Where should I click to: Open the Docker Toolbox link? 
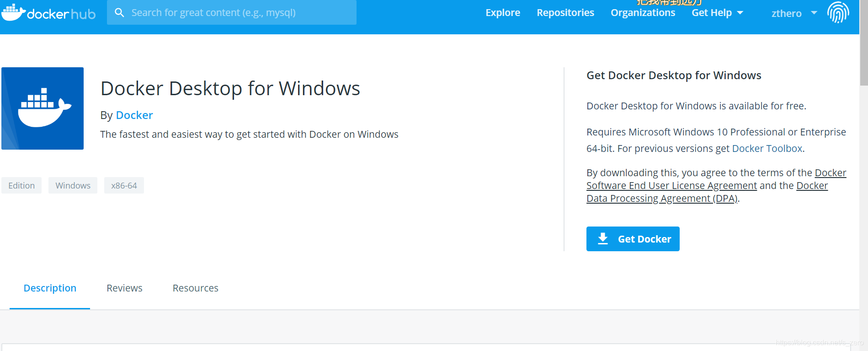(767, 149)
